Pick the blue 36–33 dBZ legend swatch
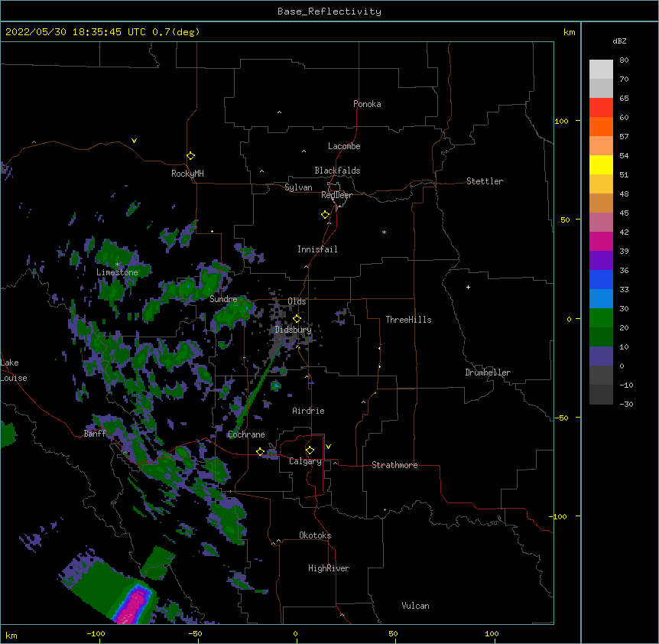This screenshot has width=659, height=644. click(x=601, y=279)
